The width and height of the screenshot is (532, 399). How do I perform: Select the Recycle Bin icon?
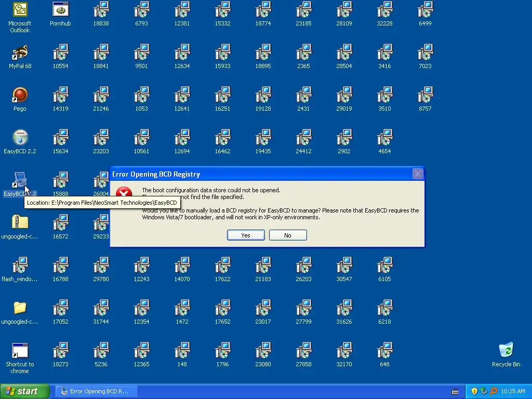506,350
